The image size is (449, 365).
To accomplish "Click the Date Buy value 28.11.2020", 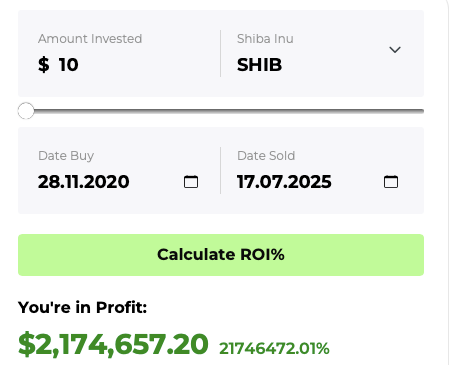I will point(83,182).
